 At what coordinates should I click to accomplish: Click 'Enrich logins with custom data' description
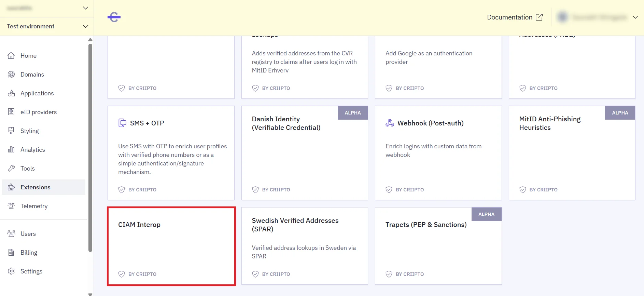pyautogui.click(x=434, y=150)
